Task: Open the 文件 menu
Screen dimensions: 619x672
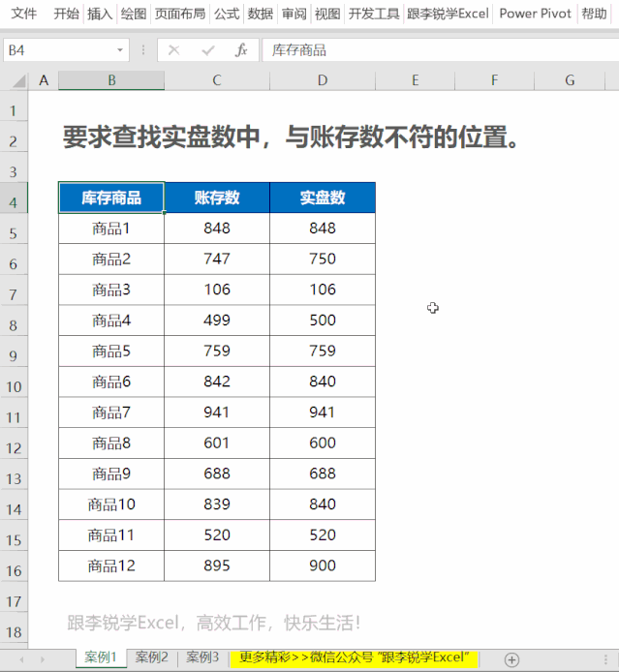Action: pos(23,14)
